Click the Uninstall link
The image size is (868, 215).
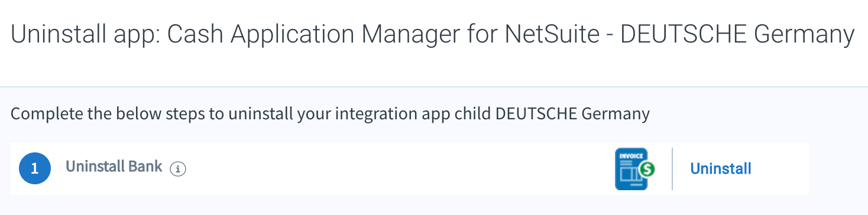pyautogui.click(x=721, y=169)
